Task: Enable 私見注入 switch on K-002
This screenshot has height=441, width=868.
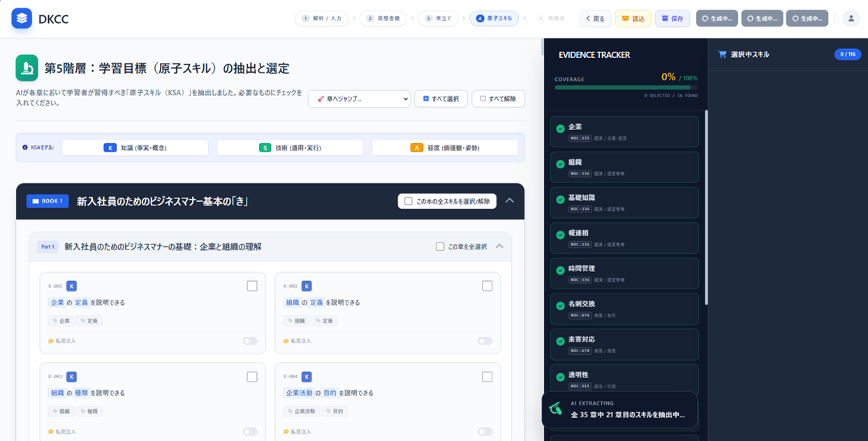Action: (x=485, y=341)
